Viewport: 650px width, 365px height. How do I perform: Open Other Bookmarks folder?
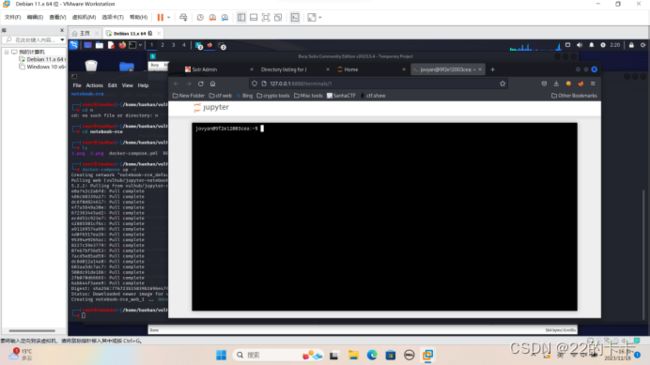click(574, 96)
